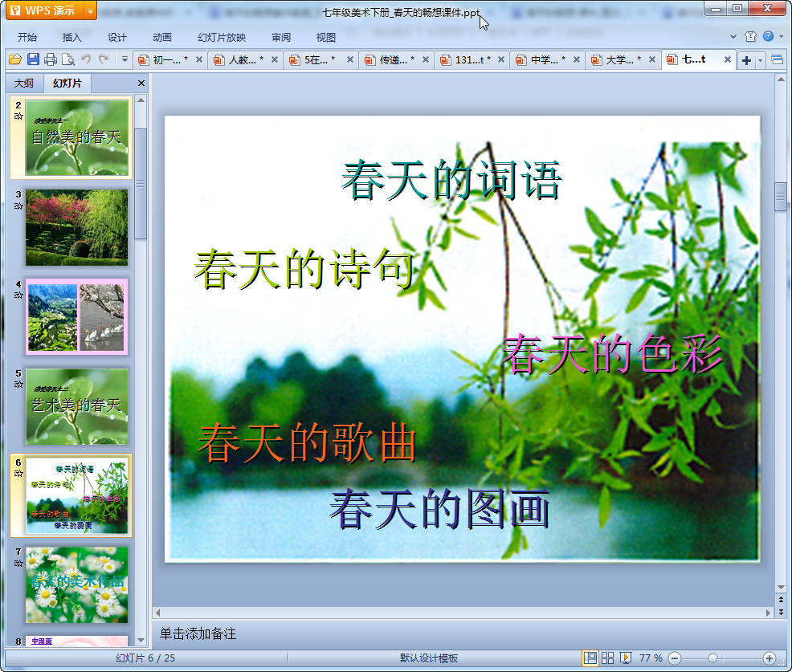Undo the last action

[x=87, y=59]
